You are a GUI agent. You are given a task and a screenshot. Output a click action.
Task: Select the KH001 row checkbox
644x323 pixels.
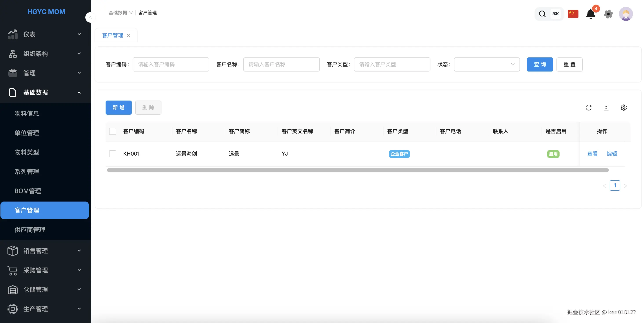point(112,154)
